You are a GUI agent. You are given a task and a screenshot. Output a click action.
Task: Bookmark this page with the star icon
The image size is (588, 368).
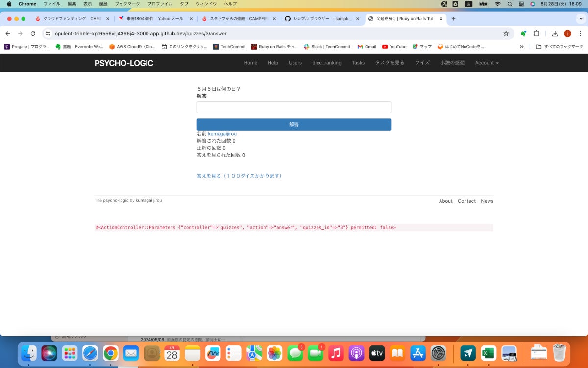[x=506, y=33]
